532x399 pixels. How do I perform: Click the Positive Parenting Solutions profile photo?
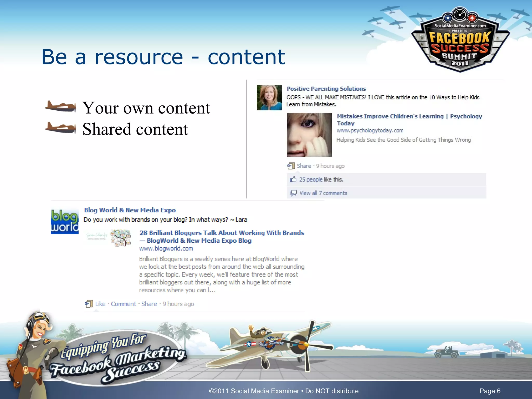(x=269, y=98)
